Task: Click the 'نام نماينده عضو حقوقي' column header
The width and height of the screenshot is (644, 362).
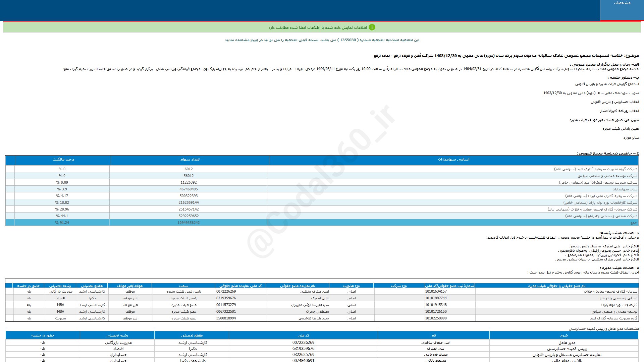Action: pos(298,286)
